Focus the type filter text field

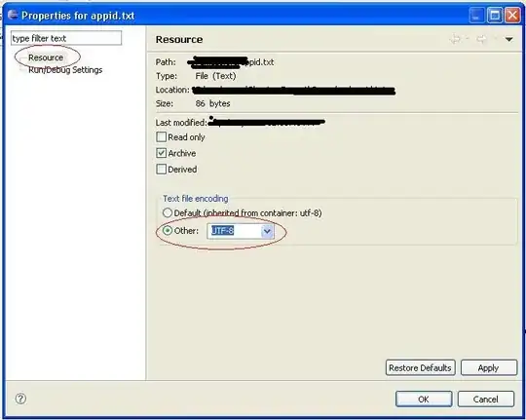click(x=66, y=38)
